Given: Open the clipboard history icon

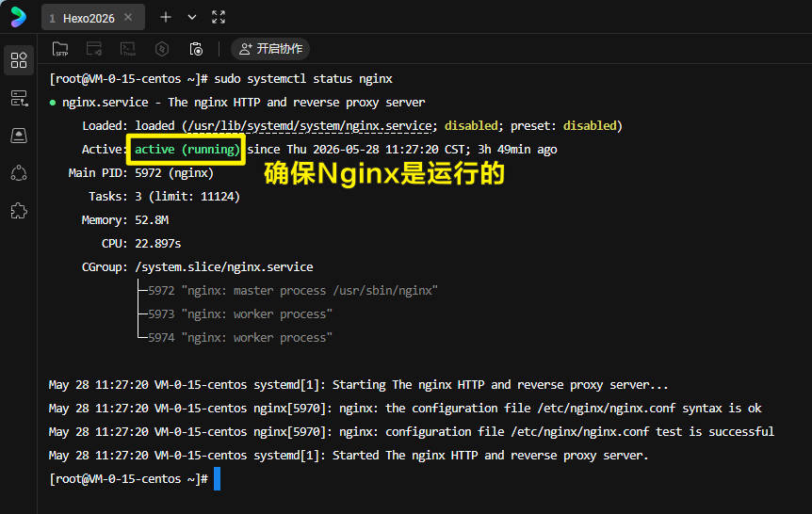Looking at the screenshot, I should [x=196, y=49].
